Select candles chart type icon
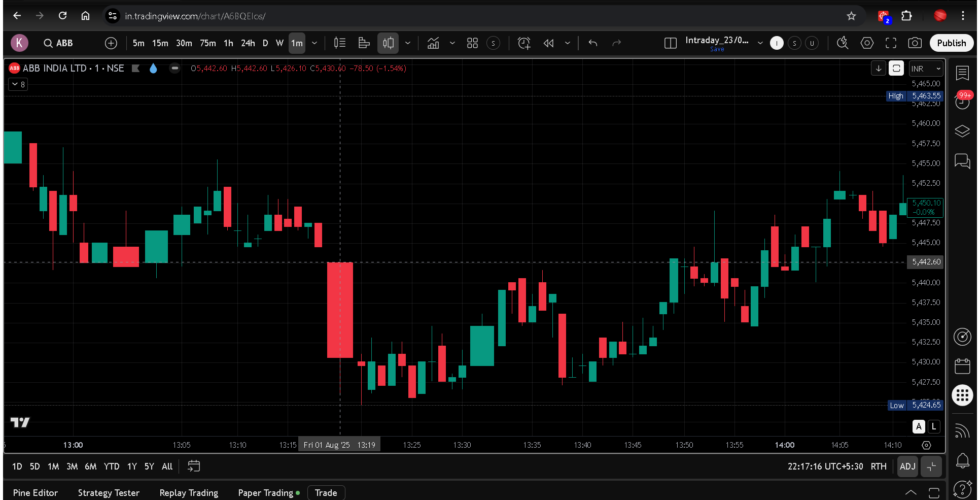Image resolution: width=980 pixels, height=500 pixels. point(388,43)
